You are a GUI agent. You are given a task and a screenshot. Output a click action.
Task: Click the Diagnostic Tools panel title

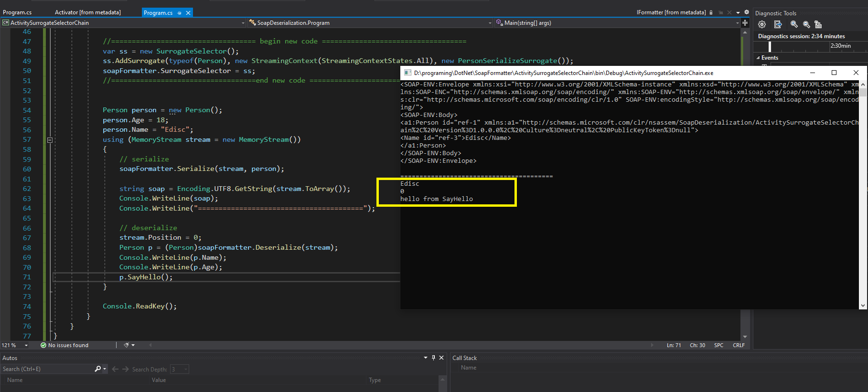point(776,13)
